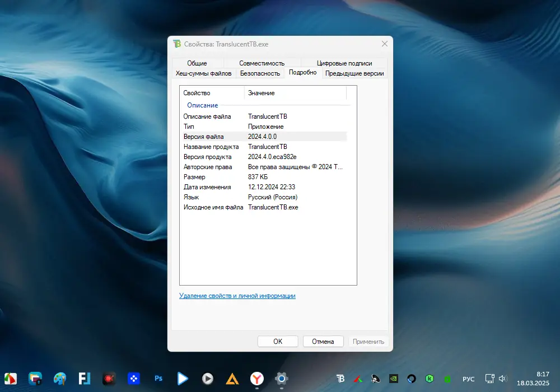Select the Язык property row
Image resolution: width=560 pixels, height=392 pixels.
pos(264,197)
